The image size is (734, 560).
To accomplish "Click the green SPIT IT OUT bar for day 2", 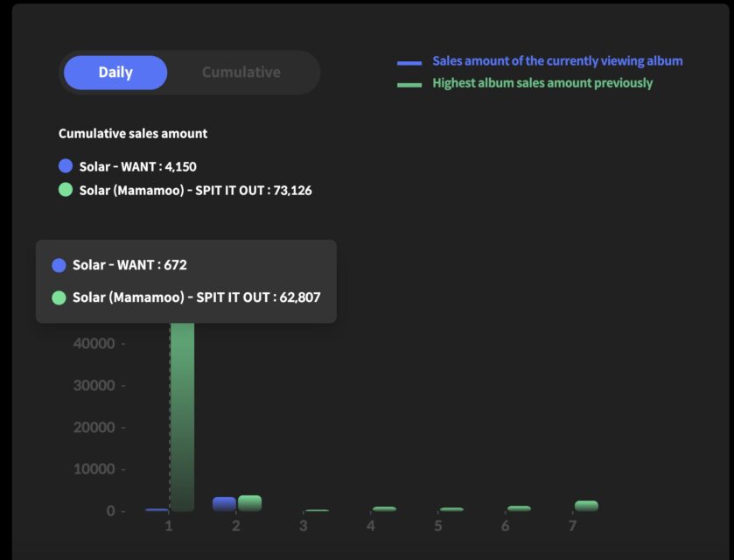I will pos(249,503).
